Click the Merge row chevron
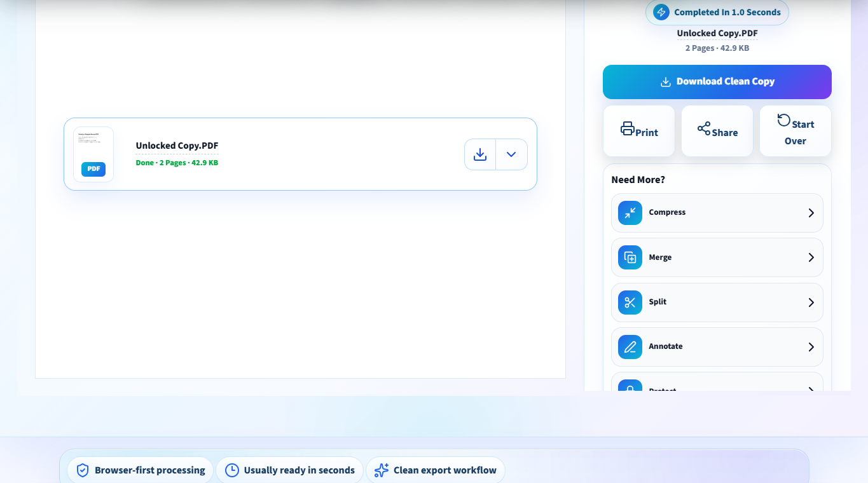 click(x=811, y=257)
